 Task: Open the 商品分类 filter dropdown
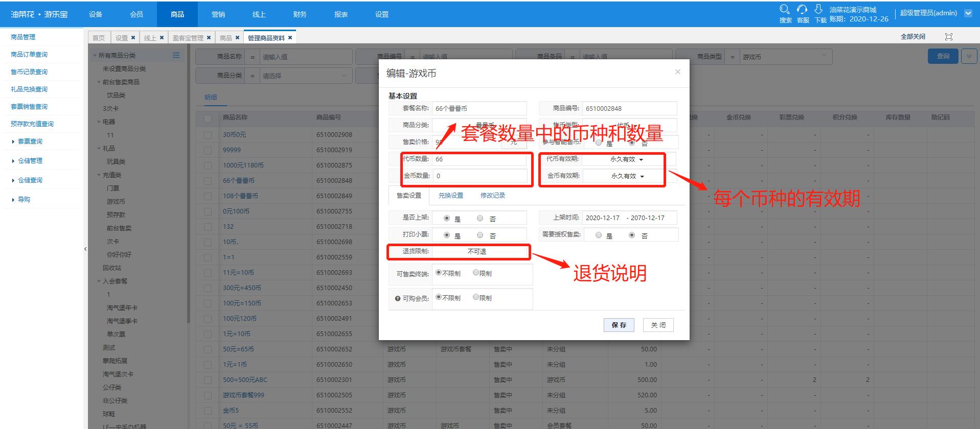tap(305, 76)
